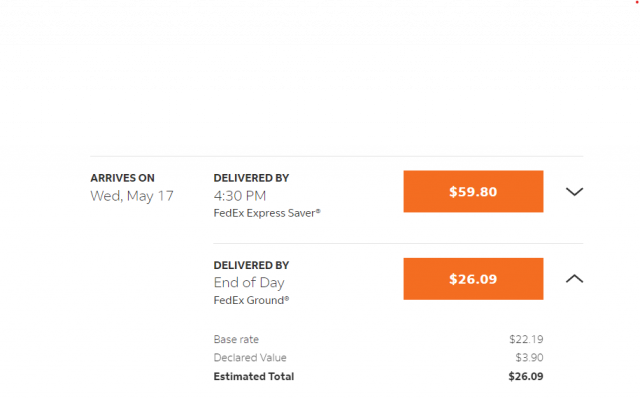
Task: Click the FedEx Ground service name
Action: click(x=251, y=300)
